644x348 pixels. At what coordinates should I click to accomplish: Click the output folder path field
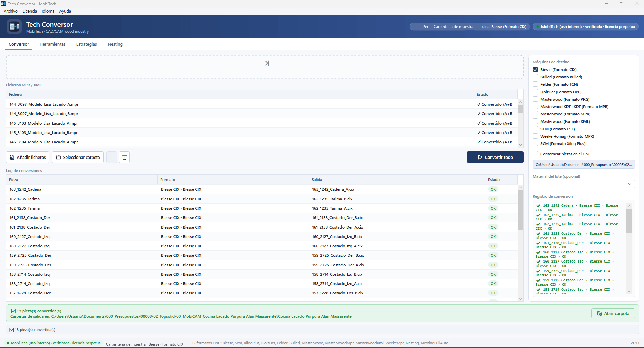click(x=583, y=165)
